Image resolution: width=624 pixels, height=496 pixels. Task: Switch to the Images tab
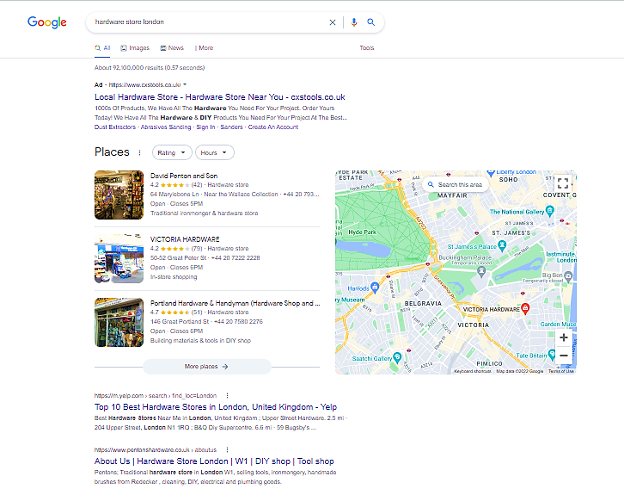pyautogui.click(x=135, y=48)
